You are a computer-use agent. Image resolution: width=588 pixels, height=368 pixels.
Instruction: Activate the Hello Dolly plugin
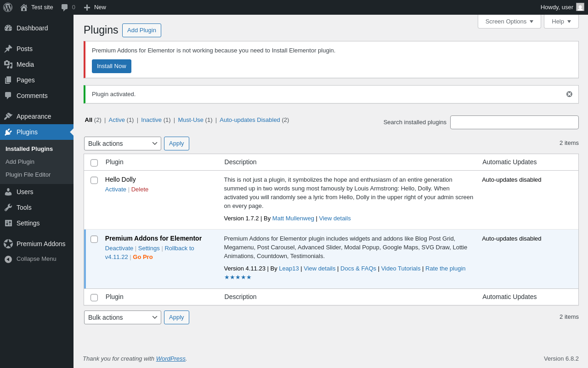pyautogui.click(x=116, y=190)
